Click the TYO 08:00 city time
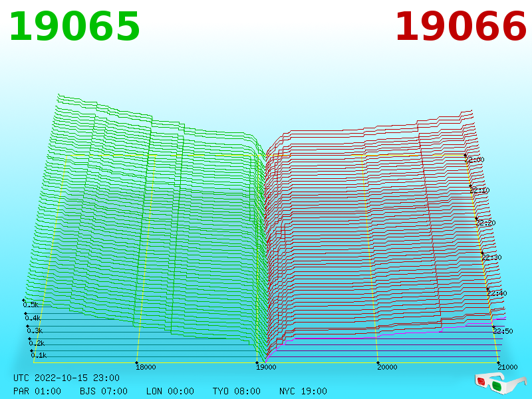The image size is (532, 399). coord(237,391)
